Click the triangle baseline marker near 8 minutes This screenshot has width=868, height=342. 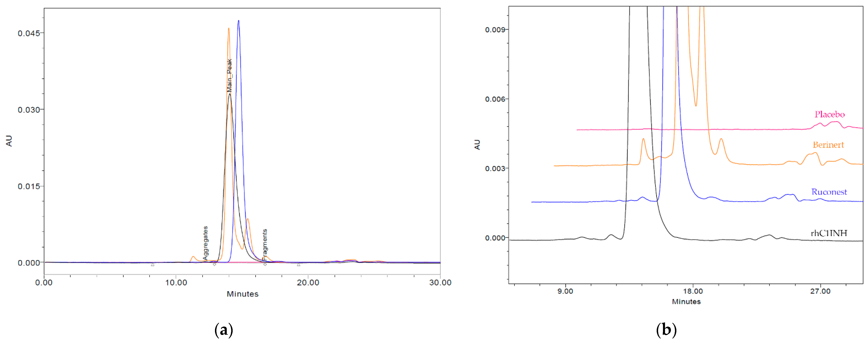[x=153, y=265]
